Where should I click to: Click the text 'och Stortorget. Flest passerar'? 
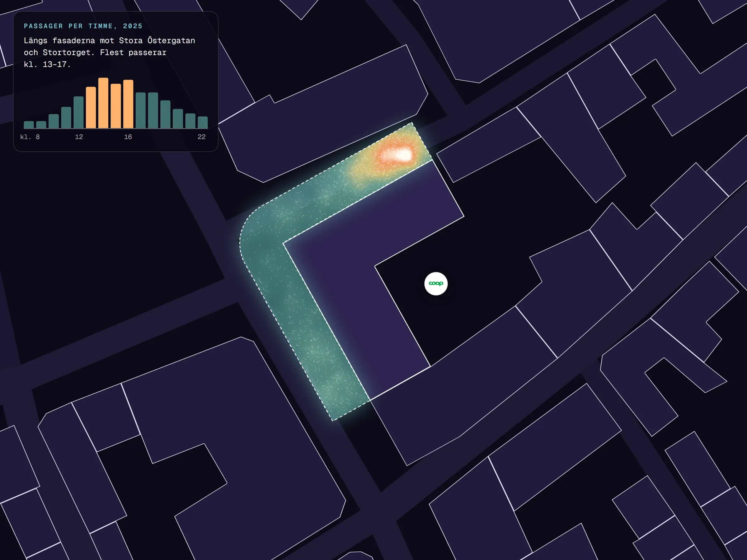pyautogui.click(x=95, y=52)
